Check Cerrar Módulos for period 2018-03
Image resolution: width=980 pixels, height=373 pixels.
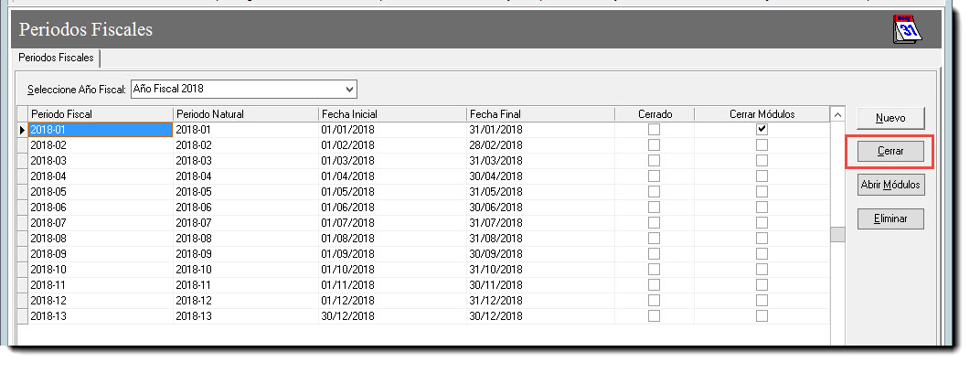coord(762,161)
